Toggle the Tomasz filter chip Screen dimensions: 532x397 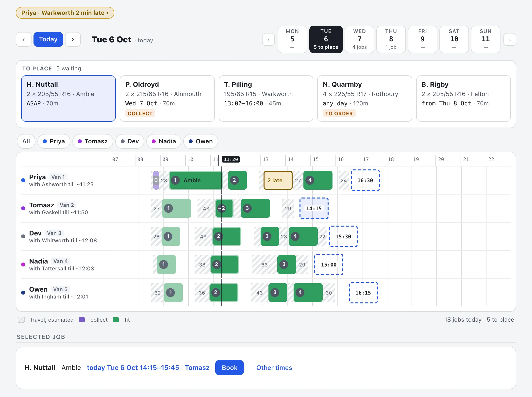click(x=93, y=141)
